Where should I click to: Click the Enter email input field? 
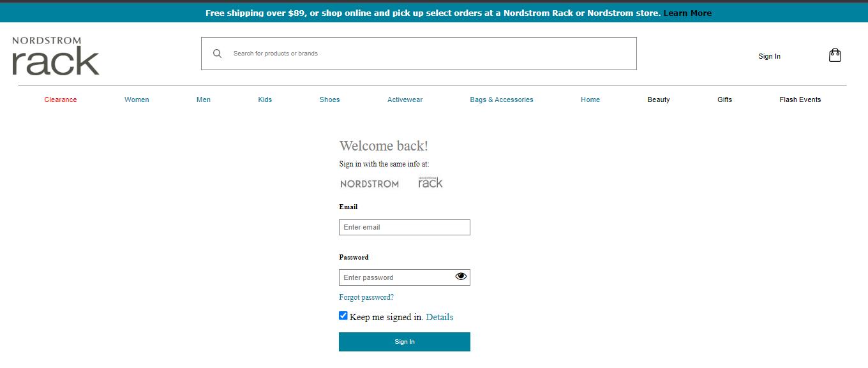(404, 227)
